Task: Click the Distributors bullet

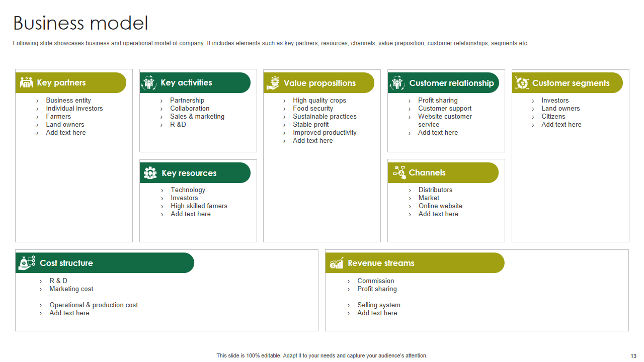Action: (435, 190)
